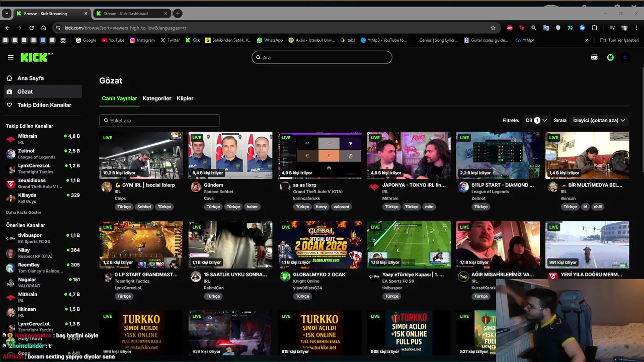
Task: Click Zeitnot avatar under 611LP START stream
Action: point(463,187)
